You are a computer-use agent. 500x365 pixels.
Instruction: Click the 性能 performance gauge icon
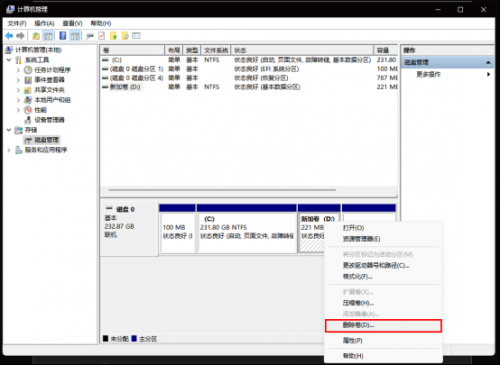28,110
